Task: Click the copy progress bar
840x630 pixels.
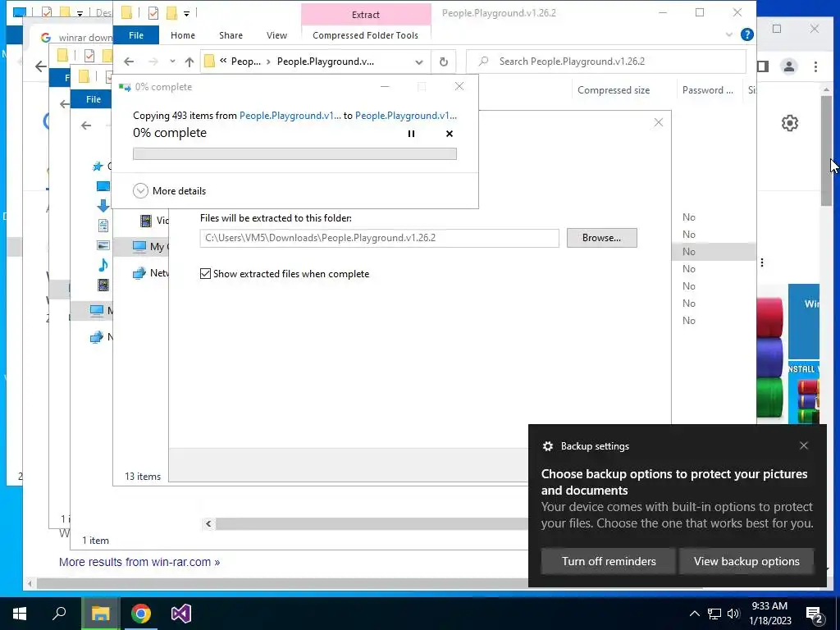Action: 294,153
